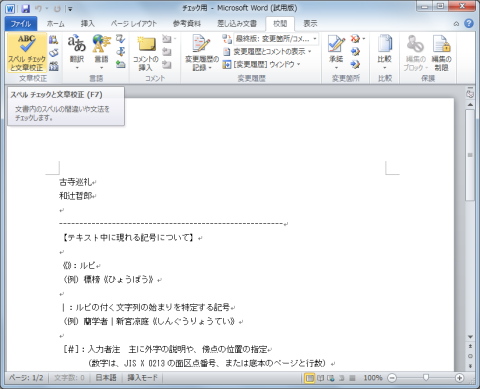Click the Word Count (文字カウント) icon
Screen dimensions: 480x389
[x=53, y=66]
